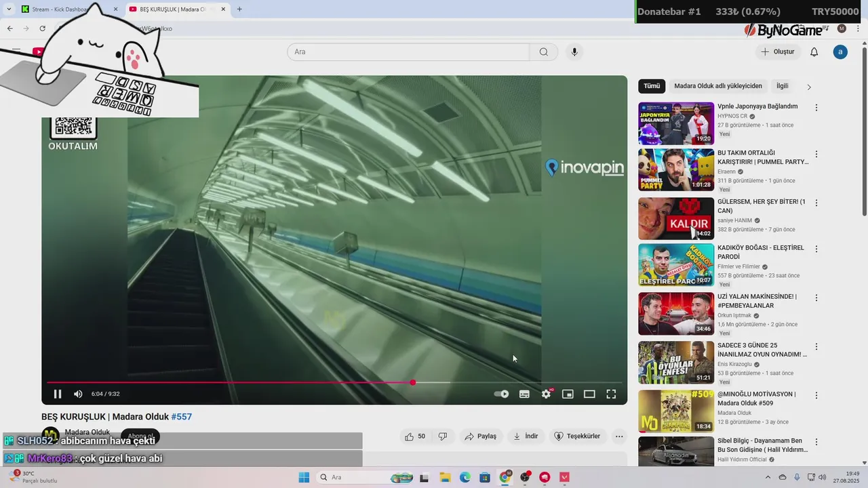Click the Teşekkürler button
868x488 pixels.
point(577,436)
